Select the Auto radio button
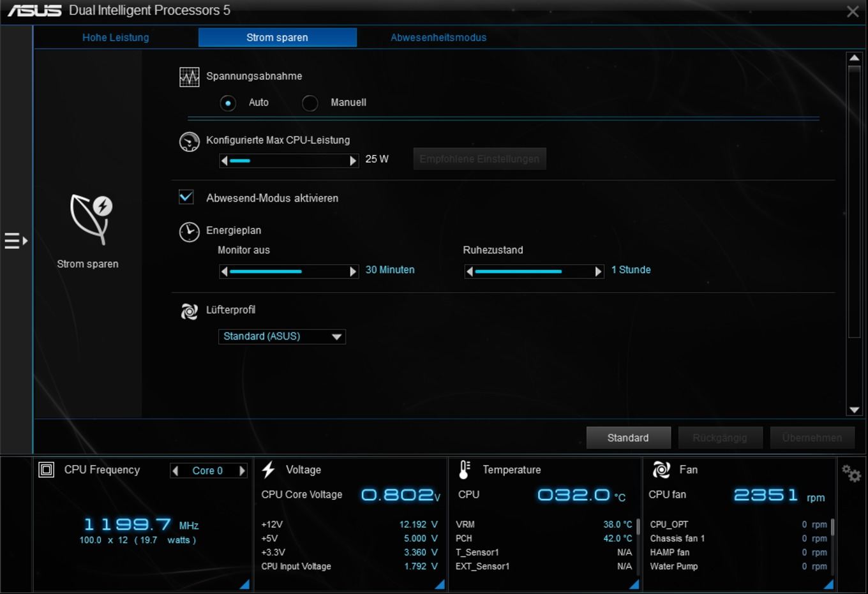The image size is (868, 594). point(228,103)
